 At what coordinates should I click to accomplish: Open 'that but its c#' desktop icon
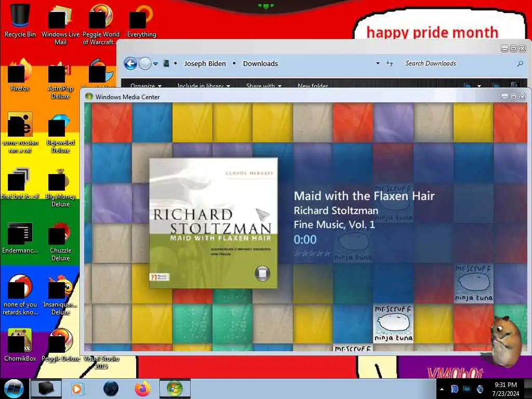click(20, 182)
